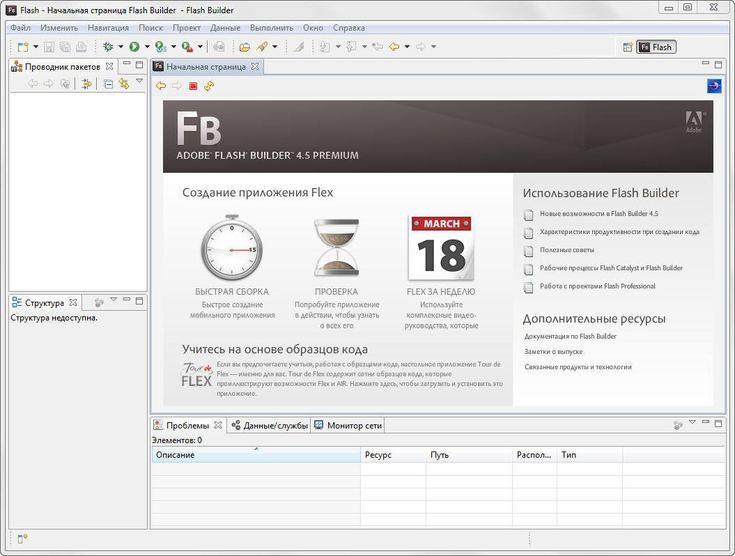Start the Profile tool icon
Viewport: 735px width, 556px height.
161,47
